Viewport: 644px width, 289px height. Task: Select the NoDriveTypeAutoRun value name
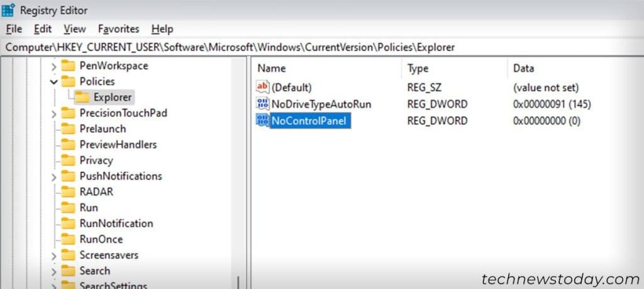tap(321, 105)
